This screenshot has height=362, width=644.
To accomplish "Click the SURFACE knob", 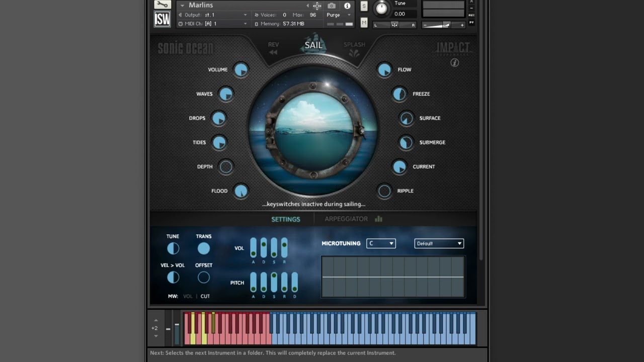I will (407, 118).
